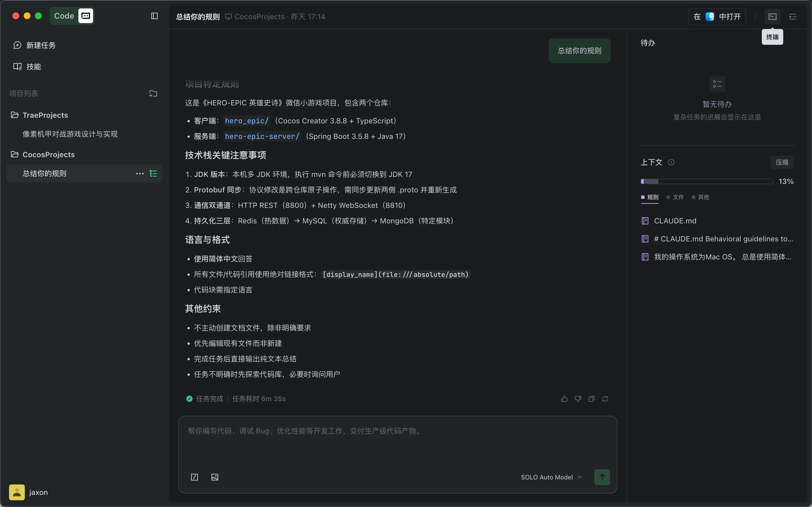Screen dimensions: 812x507
Task: Click the thumbs down feedback icon
Action: tap(578, 399)
